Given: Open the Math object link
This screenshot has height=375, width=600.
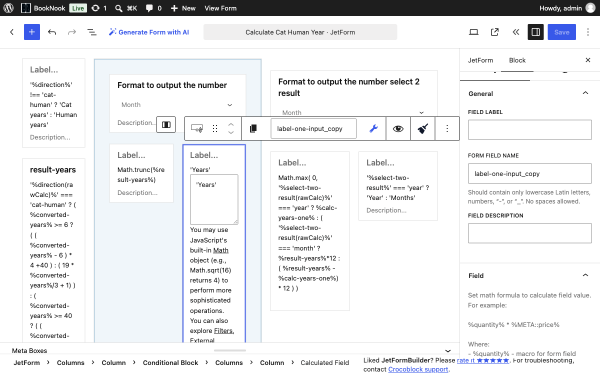Looking at the screenshot, I should click(221, 250).
